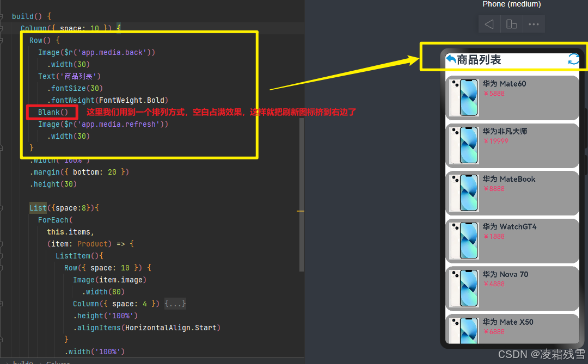The width and height of the screenshot is (588, 364).
Task: Click the ListItem(){ code line
Action: click(x=79, y=256)
